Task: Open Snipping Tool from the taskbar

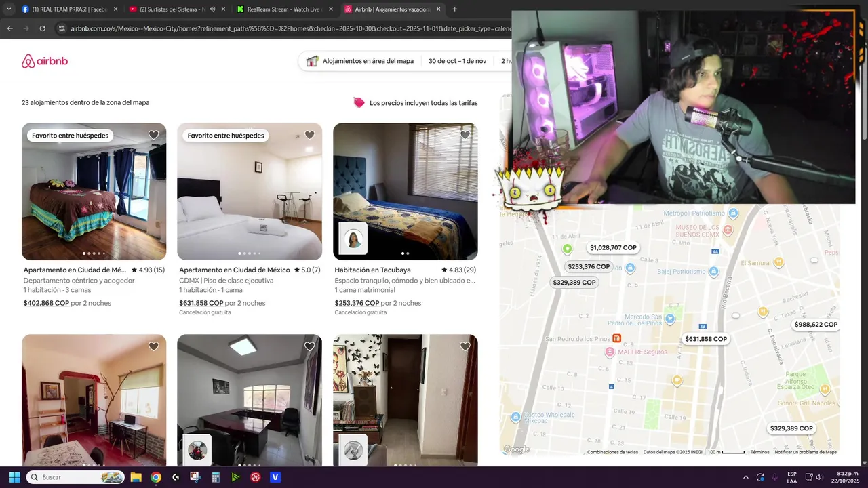Action: (195, 477)
